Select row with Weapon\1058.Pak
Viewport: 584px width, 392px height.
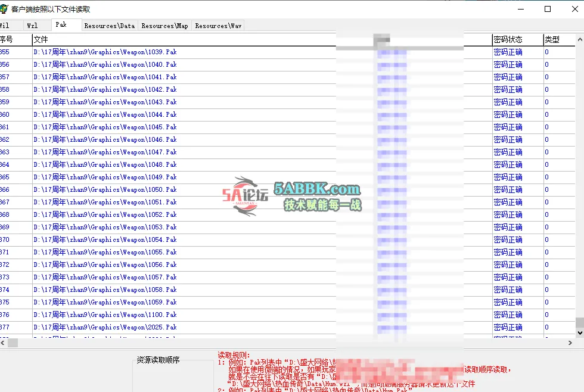click(287, 290)
